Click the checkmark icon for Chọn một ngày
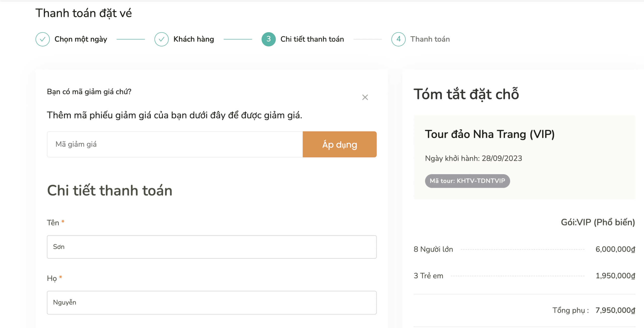 [x=43, y=39]
